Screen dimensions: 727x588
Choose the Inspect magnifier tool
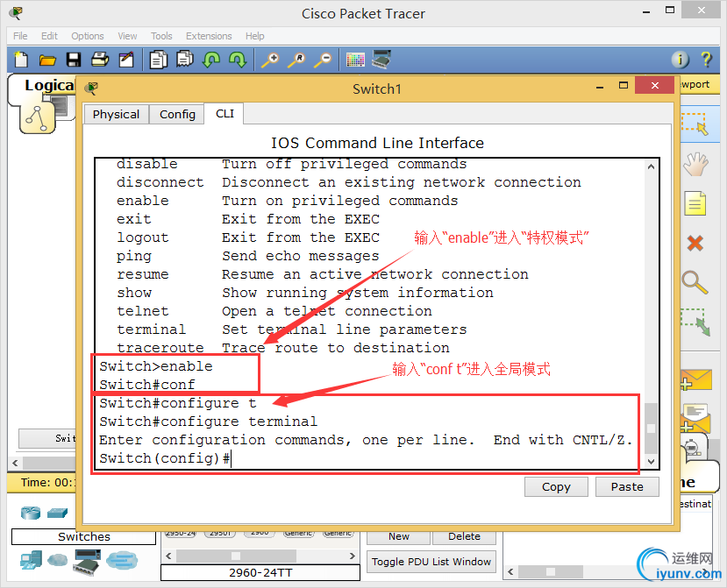click(x=695, y=282)
